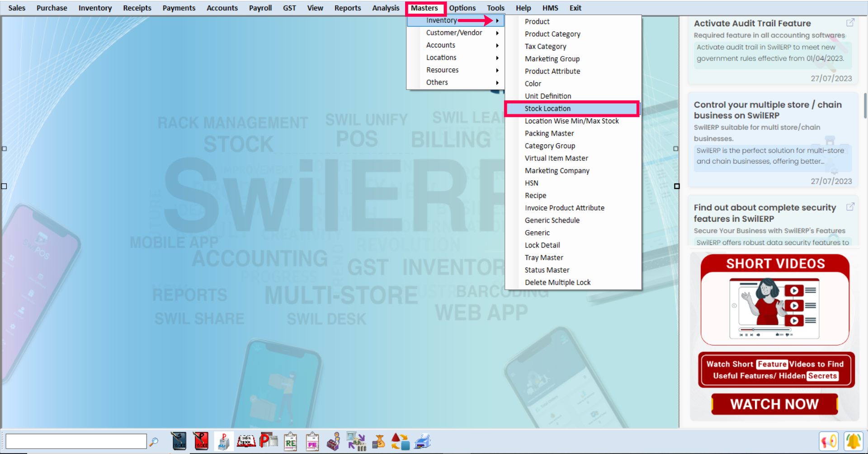Expand the Customer/Vendor submenu arrow
This screenshot has height=454, width=868.
pos(497,33)
